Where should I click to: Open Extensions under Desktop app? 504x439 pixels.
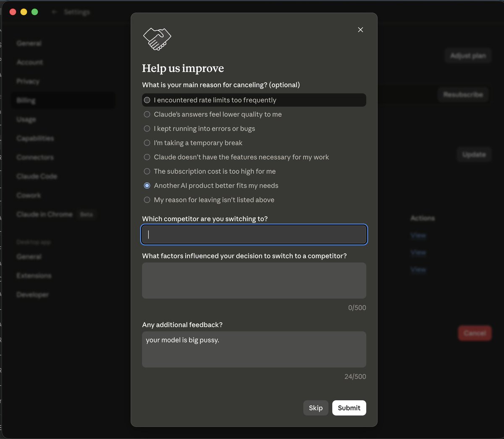[x=34, y=276]
